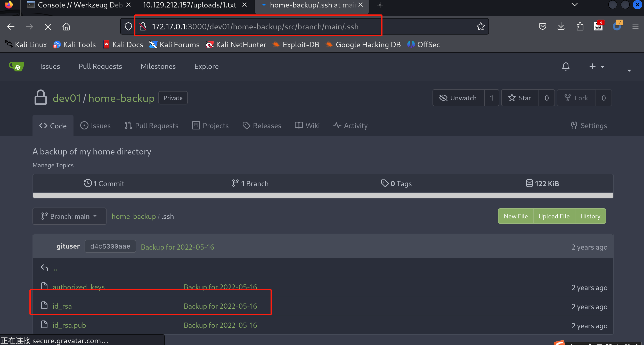Switch to the repository Issues tab
Screen dimensions: 644x345
[95, 126]
